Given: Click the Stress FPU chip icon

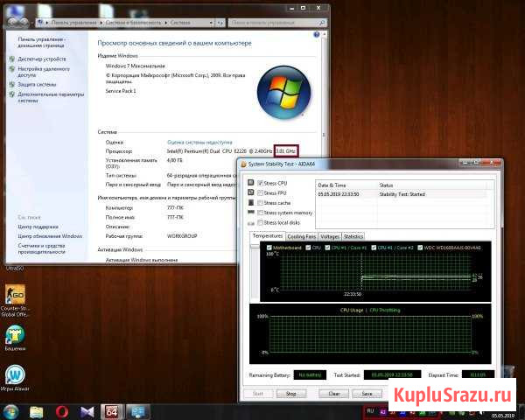Looking at the screenshot, I should tap(251, 192).
